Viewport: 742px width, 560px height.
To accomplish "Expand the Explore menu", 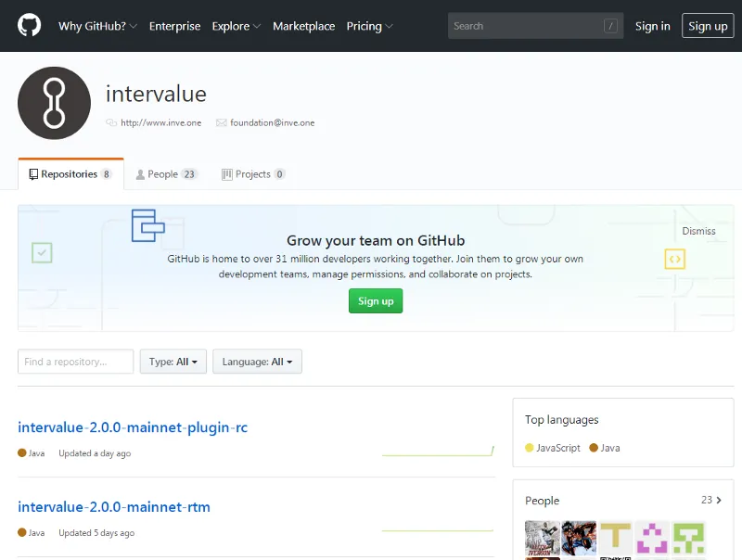I will point(237,26).
